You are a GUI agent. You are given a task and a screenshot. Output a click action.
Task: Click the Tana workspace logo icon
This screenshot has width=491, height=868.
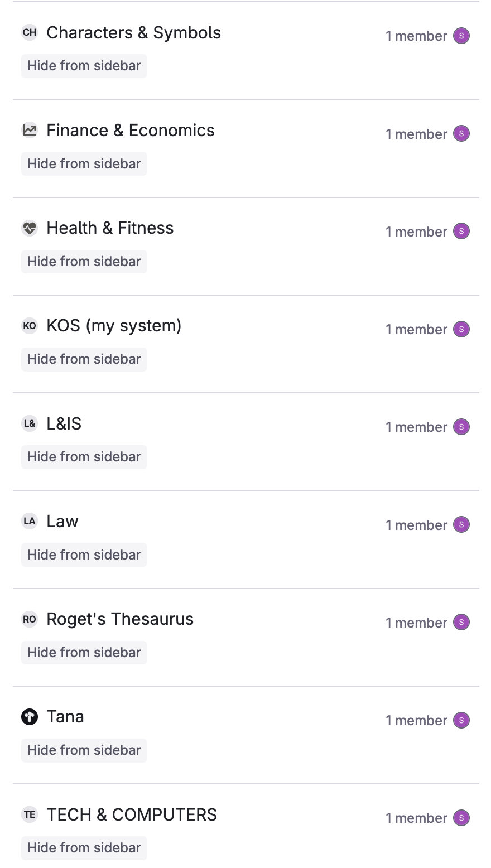click(x=30, y=717)
